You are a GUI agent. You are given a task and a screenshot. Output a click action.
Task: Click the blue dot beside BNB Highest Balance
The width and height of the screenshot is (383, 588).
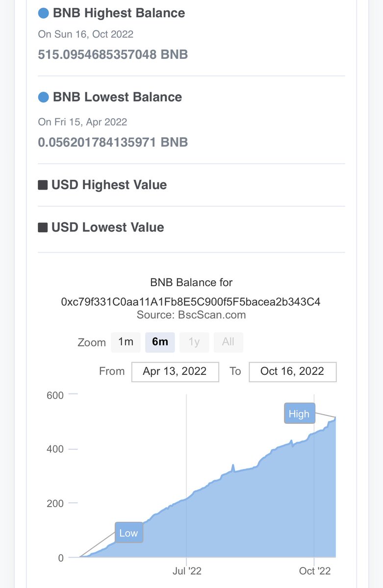click(x=43, y=13)
